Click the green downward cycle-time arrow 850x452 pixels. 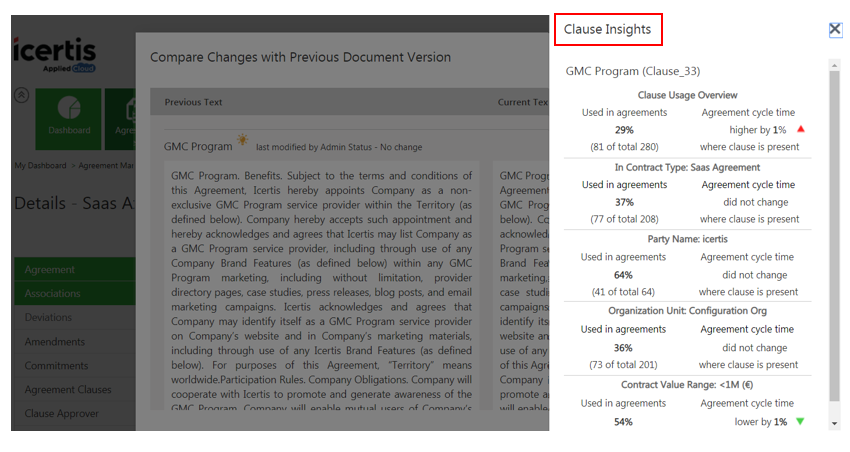click(x=799, y=421)
